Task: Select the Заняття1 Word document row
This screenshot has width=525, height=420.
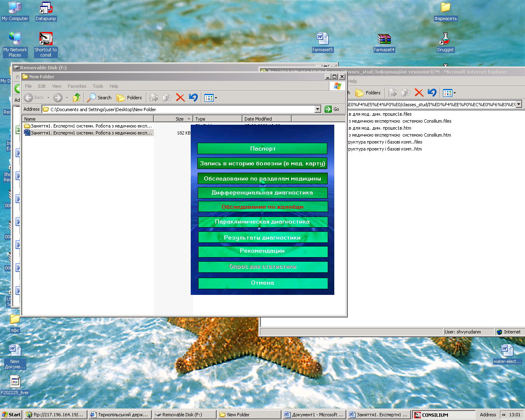Action: 88,133
